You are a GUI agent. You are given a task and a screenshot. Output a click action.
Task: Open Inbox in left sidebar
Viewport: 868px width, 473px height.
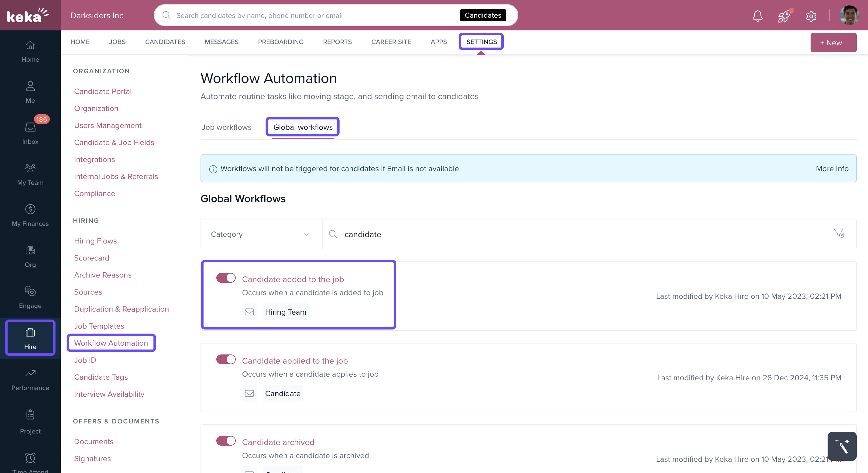[30, 132]
